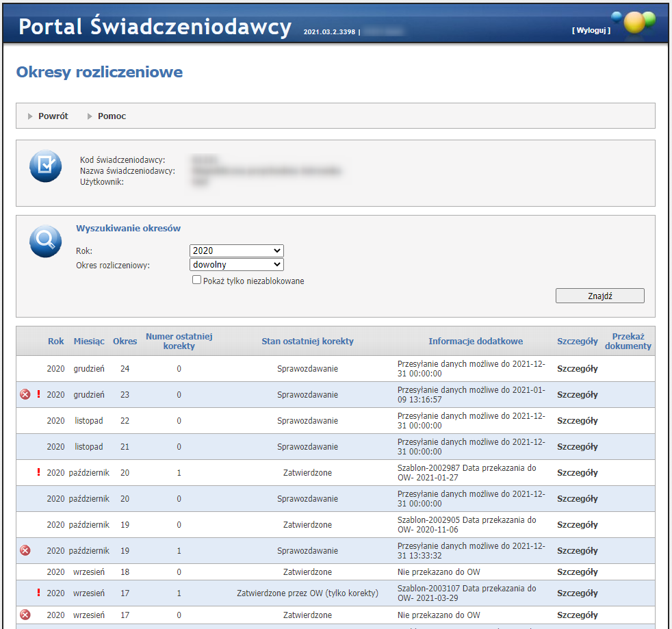Click the blue provider document checkmark icon
This screenshot has width=672, height=629.
click(x=46, y=166)
